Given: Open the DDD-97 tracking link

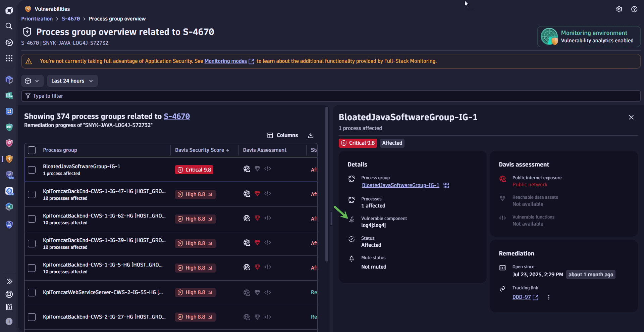Looking at the screenshot, I should (x=525, y=297).
